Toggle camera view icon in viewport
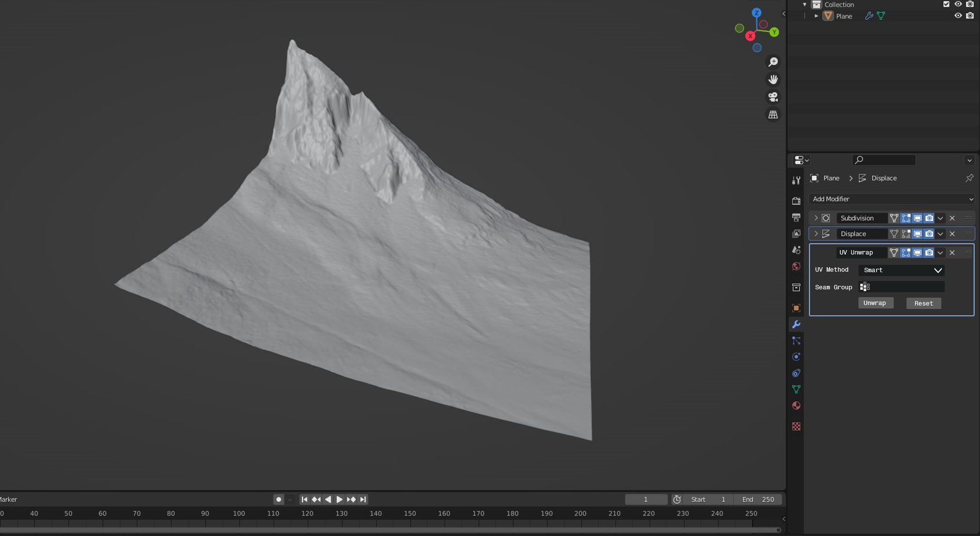980x536 pixels. click(773, 97)
